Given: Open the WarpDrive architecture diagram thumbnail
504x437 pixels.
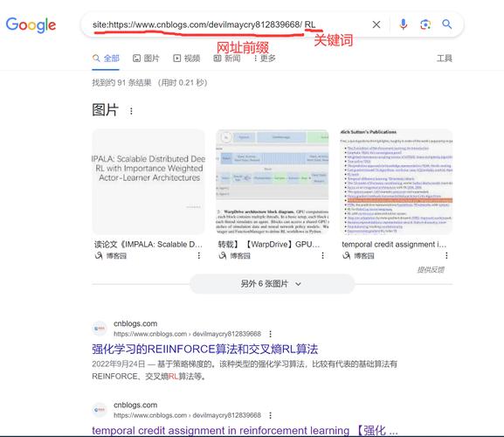Looking at the screenshot, I should [273, 182].
